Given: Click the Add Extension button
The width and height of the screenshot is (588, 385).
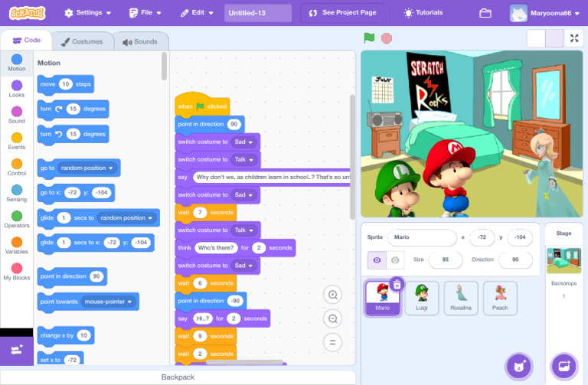Looking at the screenshot, I should [17, 351].
